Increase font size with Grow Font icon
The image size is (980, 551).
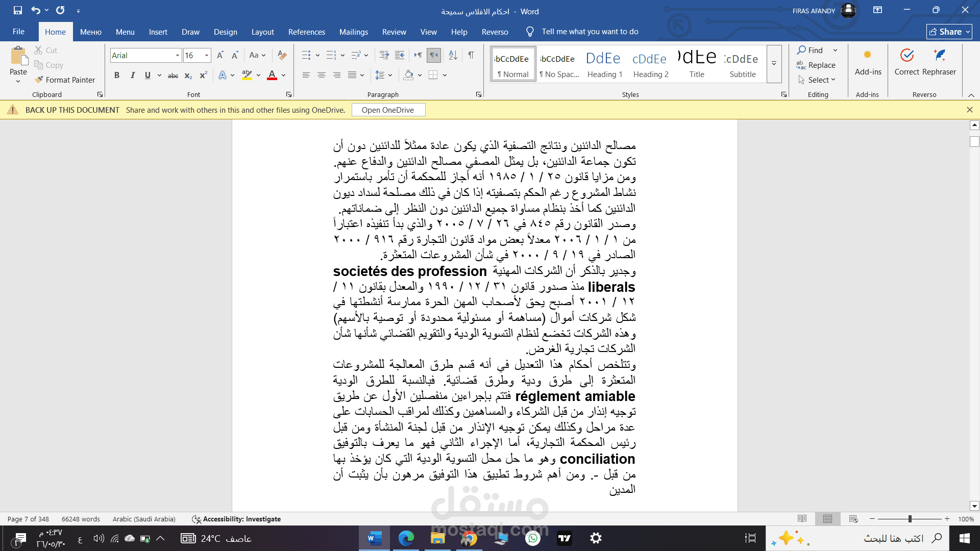pyautogui.click(x=220, y=55)
